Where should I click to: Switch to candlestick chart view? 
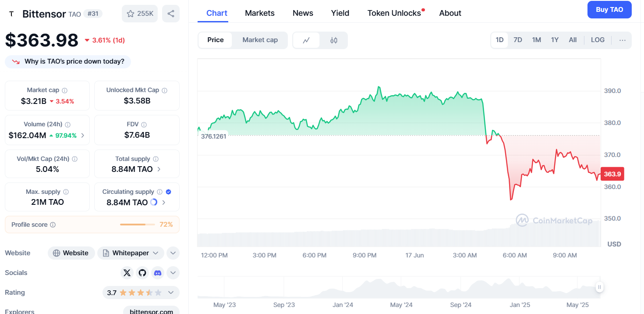(x=334, y=40)
